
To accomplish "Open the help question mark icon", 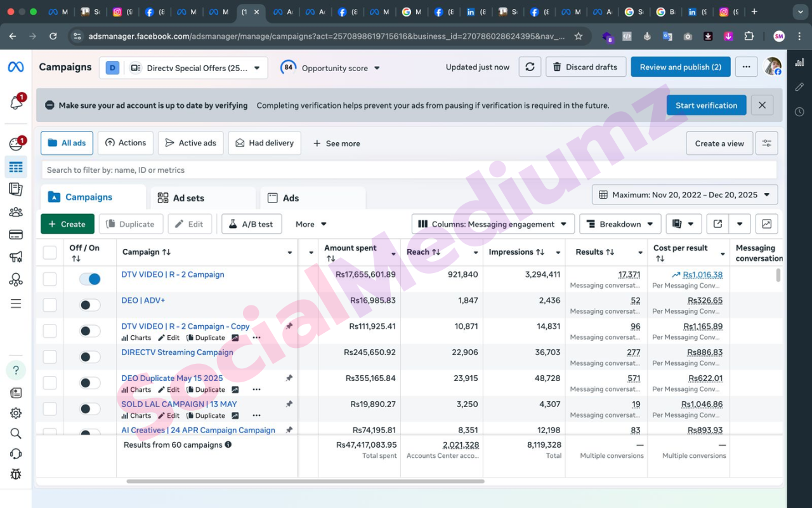I will [16, 370].
